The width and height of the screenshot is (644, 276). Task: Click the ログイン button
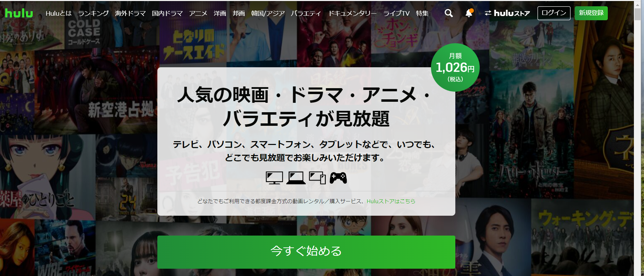[554, 13]
